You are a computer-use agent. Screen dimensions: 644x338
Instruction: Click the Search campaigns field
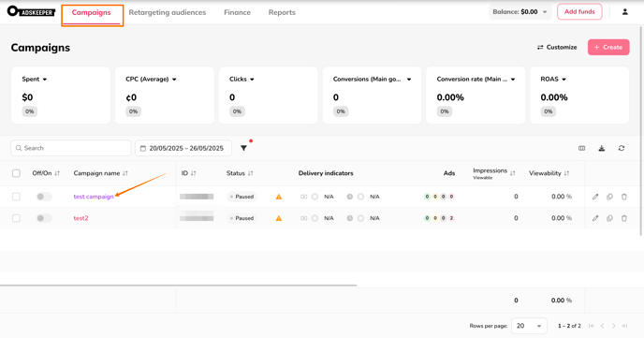pyautogui.click(x=71, y=148)
